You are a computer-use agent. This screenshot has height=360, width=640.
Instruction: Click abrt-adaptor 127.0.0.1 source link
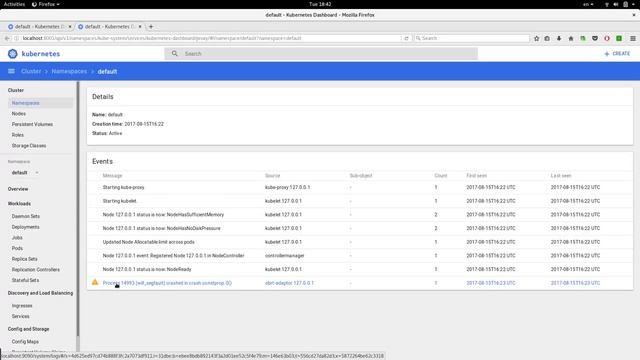click(289, 283)
